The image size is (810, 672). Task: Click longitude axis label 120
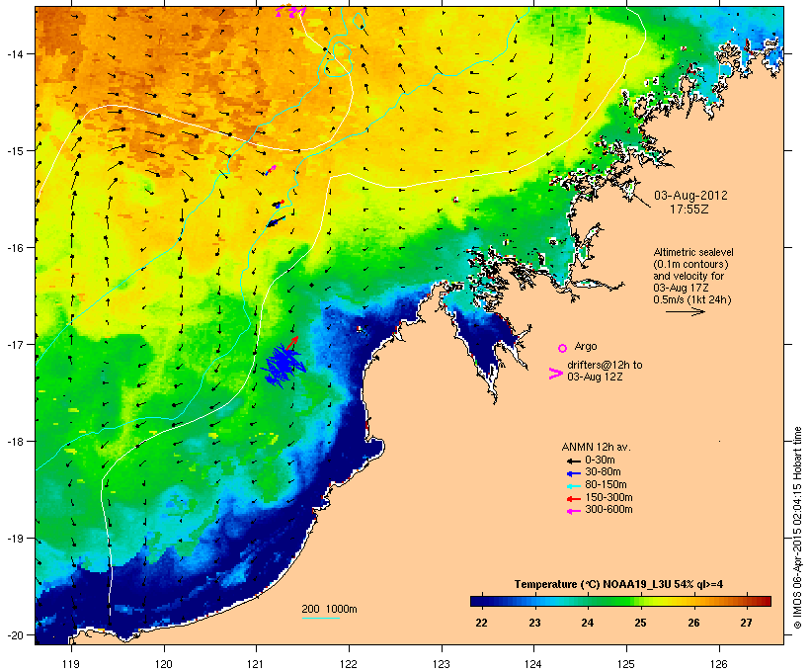[x=164, y=664]
